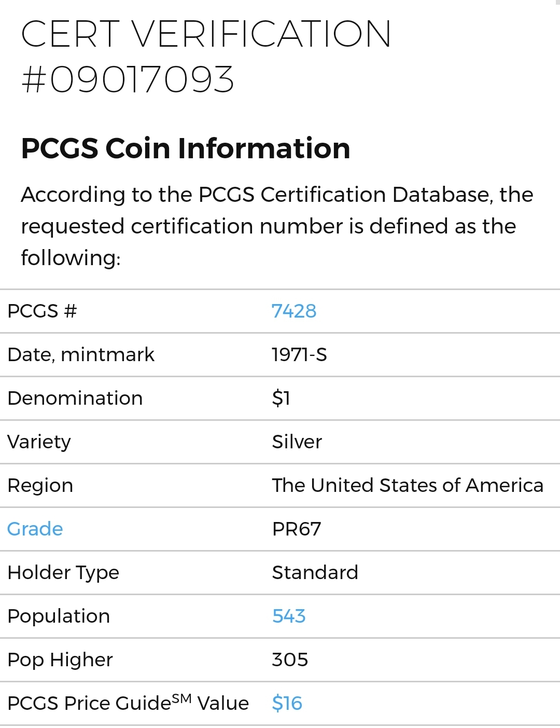Click the Variety value Silver
560x728 pixels.
(x=297, y=442)
